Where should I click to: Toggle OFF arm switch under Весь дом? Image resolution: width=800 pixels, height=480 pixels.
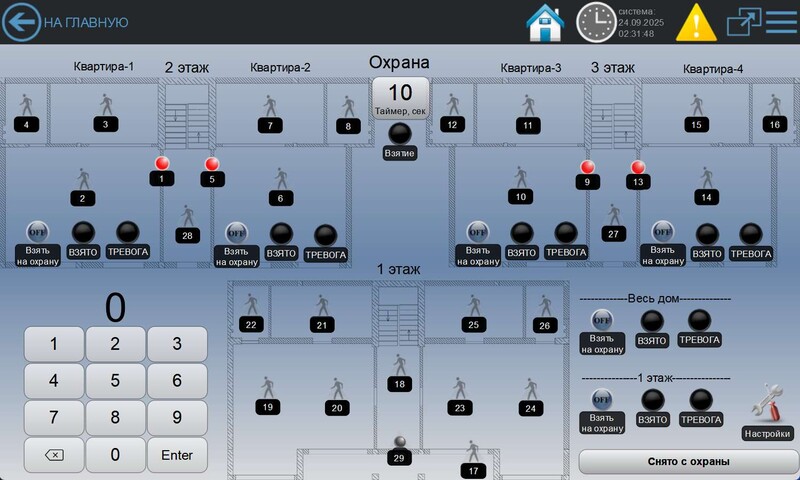(x=601, y=320)
